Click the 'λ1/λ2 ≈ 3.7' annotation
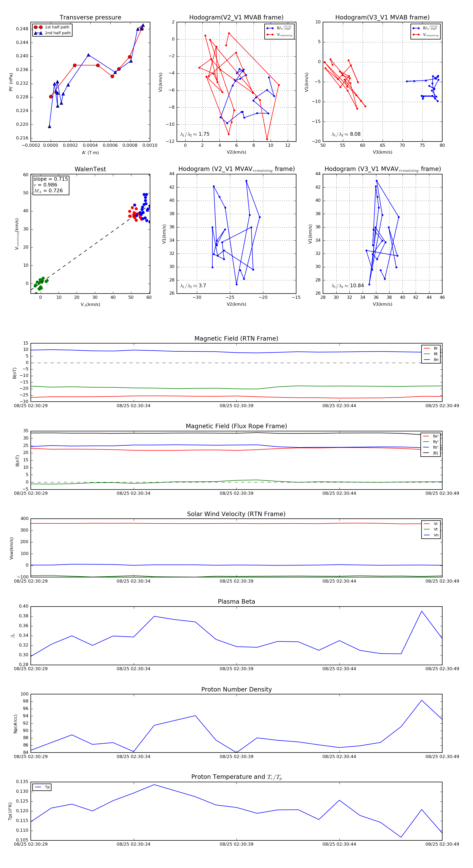This screenshot has height=868, width=473. point(193,286)
